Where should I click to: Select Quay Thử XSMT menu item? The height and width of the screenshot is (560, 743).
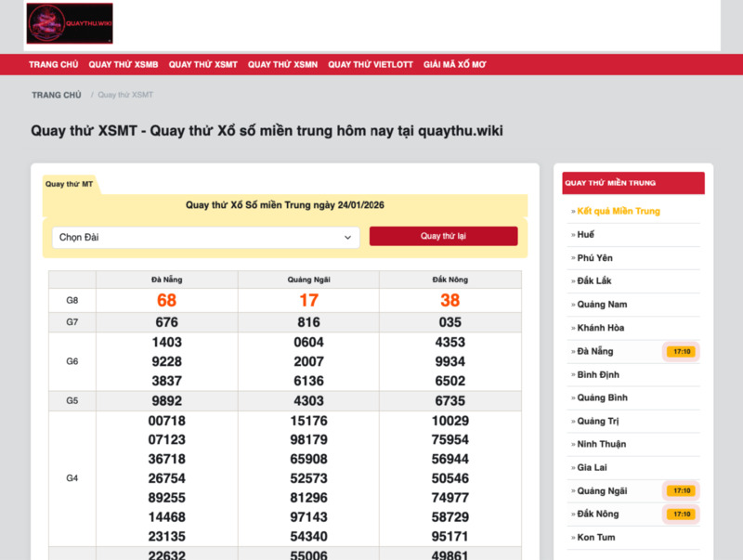click(x=203, y=65)
